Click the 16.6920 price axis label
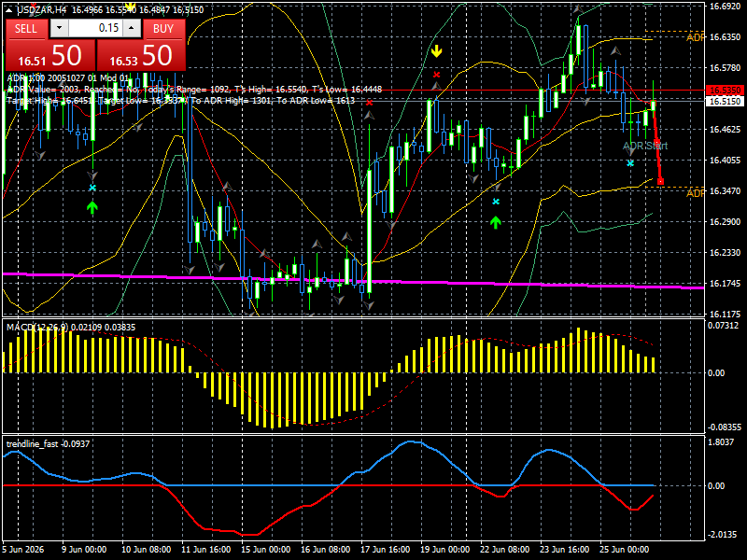747x560 pixels. tap(725, 7)
